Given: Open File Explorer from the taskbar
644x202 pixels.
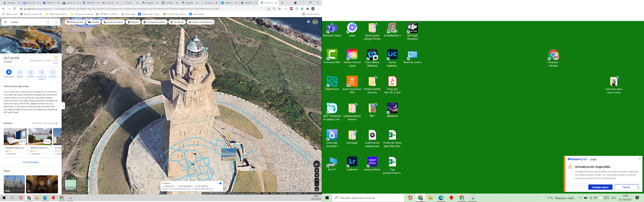Looking at the screenshot, I should [x=431, y=198].
